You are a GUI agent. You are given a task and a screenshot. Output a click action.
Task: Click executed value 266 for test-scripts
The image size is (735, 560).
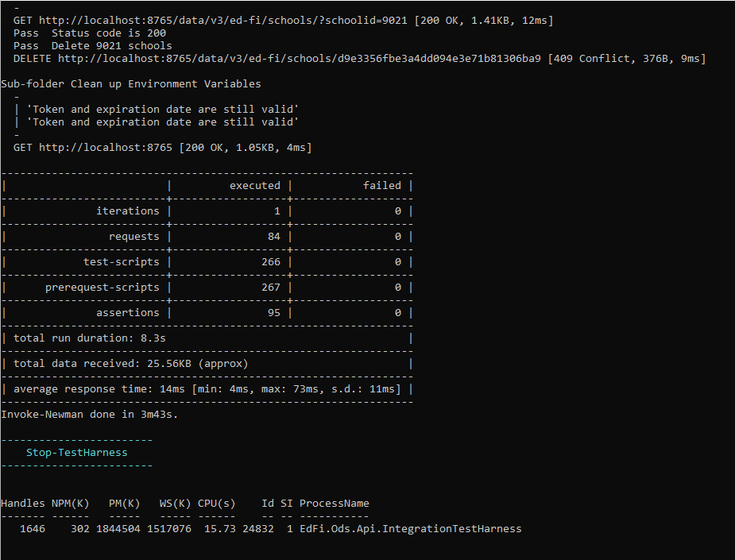[x=270, y=262]
